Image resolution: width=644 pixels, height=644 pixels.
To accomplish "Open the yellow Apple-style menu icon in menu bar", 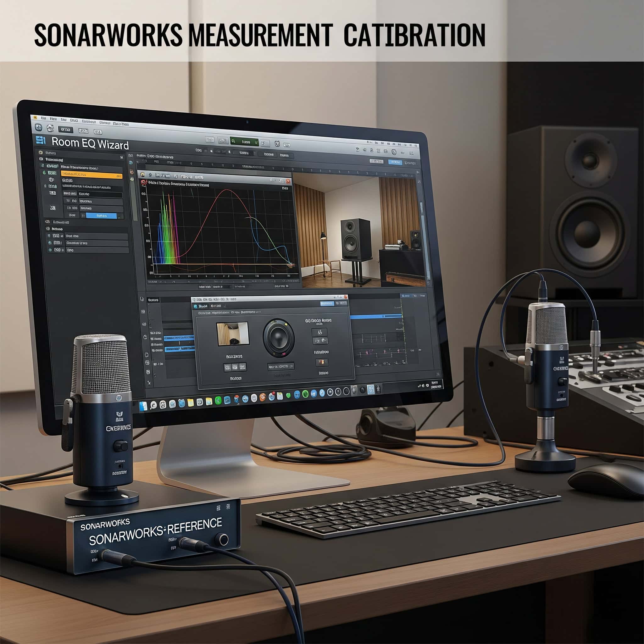I will click(35, 117).
